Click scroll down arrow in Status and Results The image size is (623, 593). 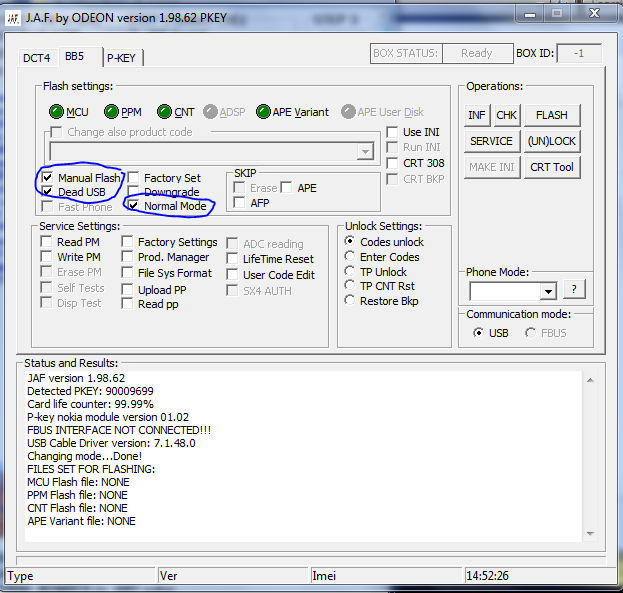tap(590, 534)
